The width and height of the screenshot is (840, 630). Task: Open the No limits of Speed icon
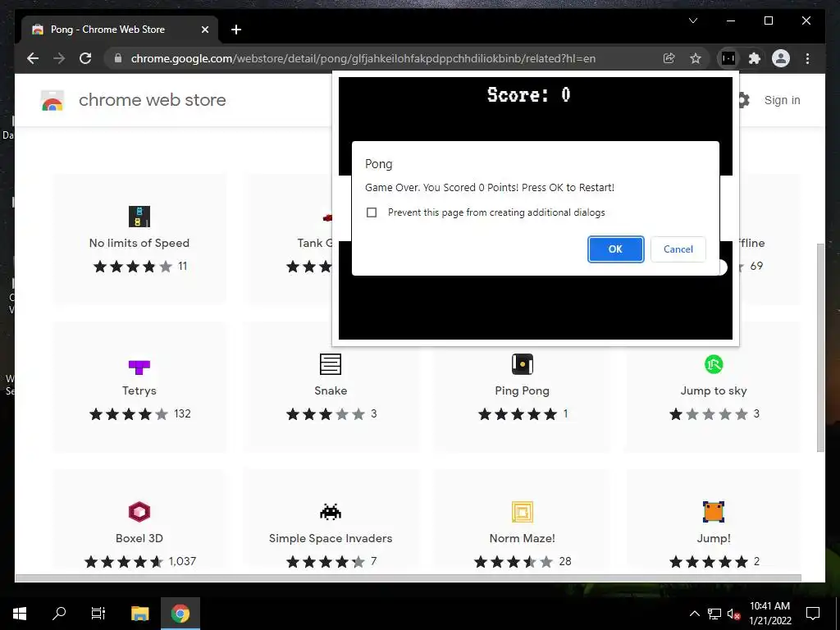click(x=139, y=217)
